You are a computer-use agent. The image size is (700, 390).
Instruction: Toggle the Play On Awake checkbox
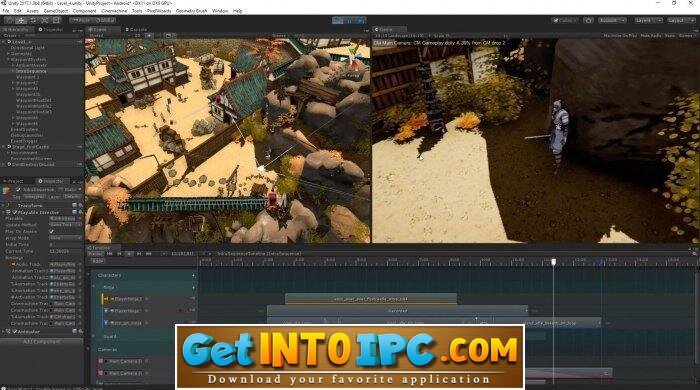click(51, 232)
